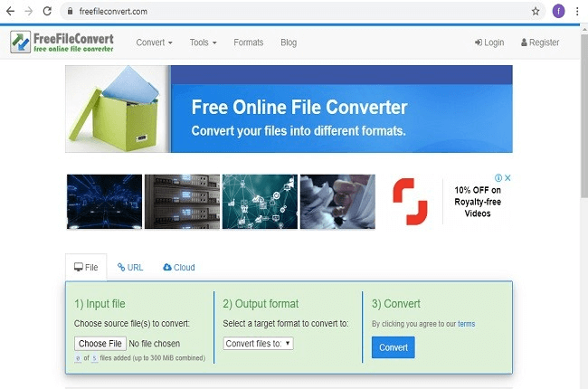Close the advertisement with X icon
The image size is (588, 389).
507,178
